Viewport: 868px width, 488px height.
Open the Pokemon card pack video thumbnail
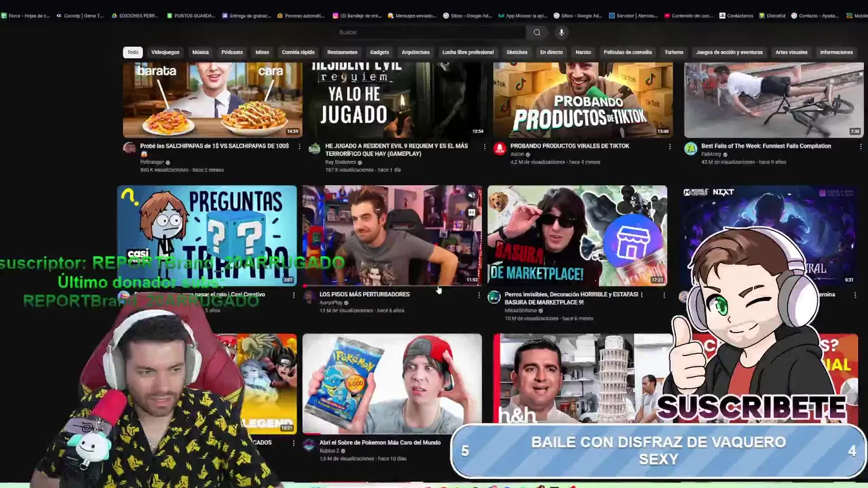pos(392,384)
